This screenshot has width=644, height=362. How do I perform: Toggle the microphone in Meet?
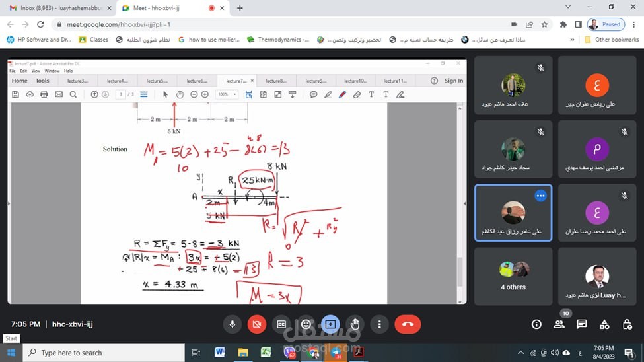(232, 324)
